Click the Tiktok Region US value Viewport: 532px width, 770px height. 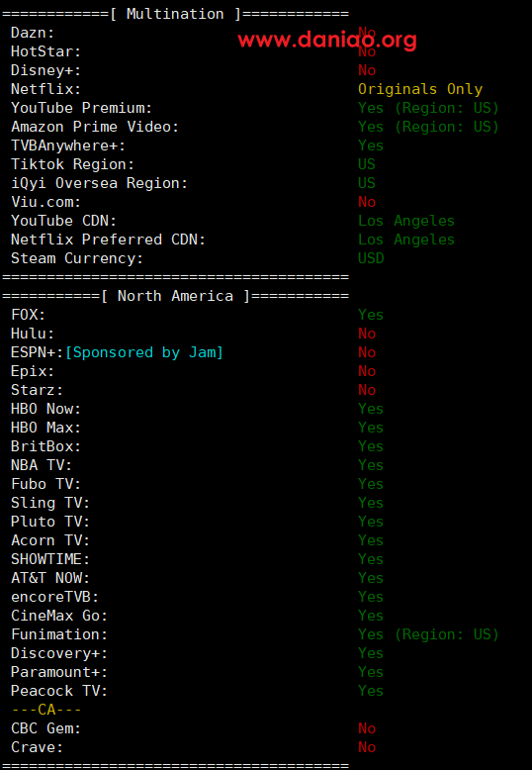367,164
